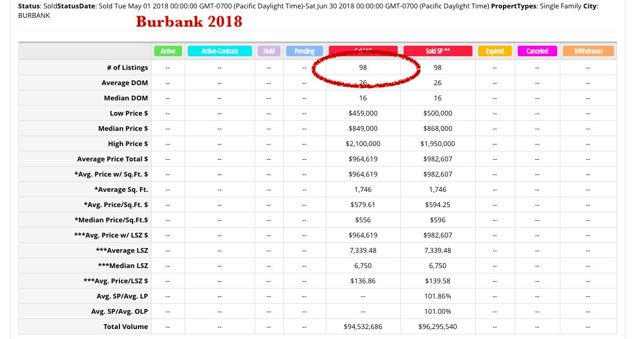Click the low price value $459,000
This screenshot has height=339, width=644.
(363, 113)
